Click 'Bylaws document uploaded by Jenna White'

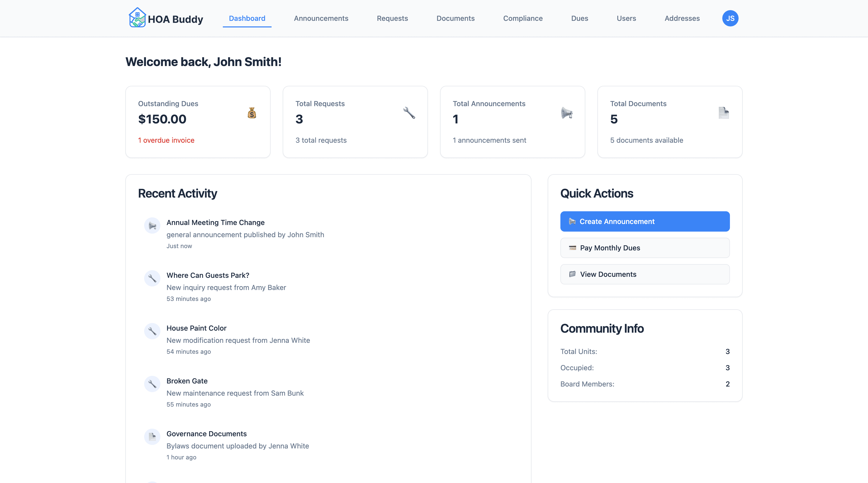(x=238, y=446)
